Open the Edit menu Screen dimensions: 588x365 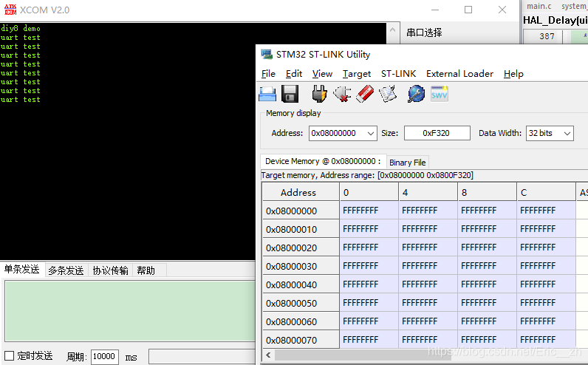tap(293, 74)
